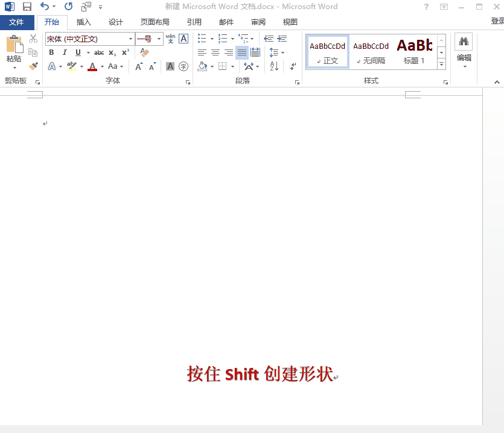
Task: Expand the styles gallery More arrow
Action: point(442,65)
